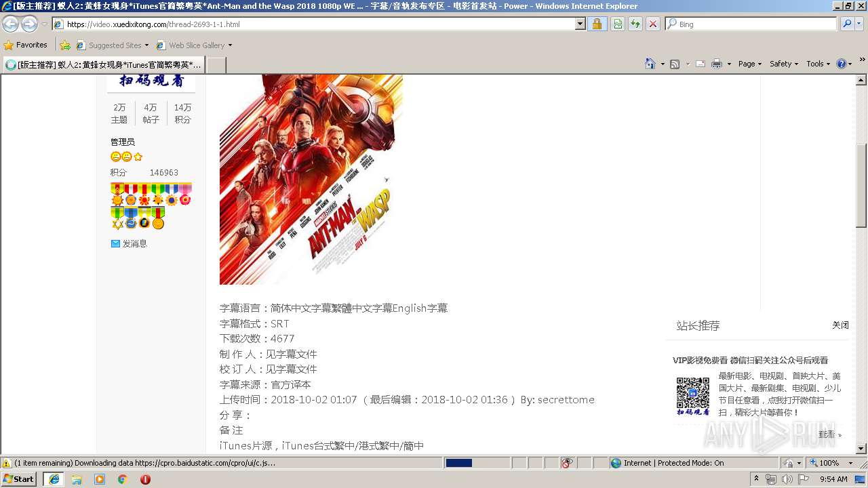
Task: Click the red Stop loading icon
Action: click(x=653, y=24)
